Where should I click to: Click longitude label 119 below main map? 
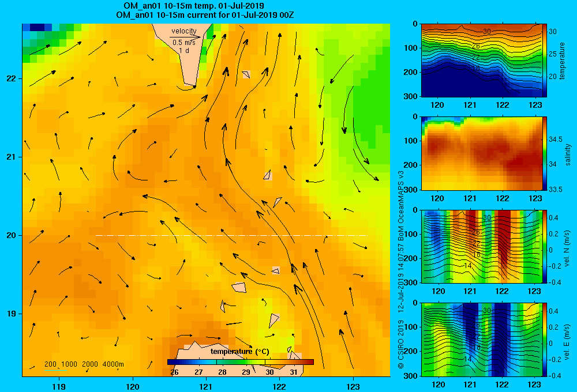coord(59,386)
